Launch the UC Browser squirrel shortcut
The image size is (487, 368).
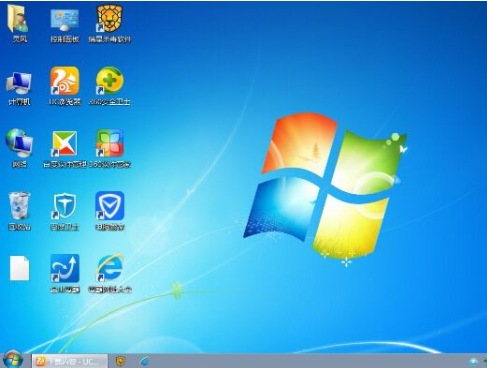pyautogui.click(x=65, y=86)
